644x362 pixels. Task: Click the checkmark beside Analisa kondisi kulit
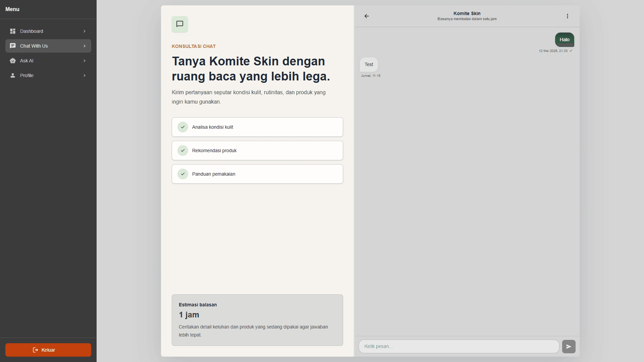coord(183,127)
